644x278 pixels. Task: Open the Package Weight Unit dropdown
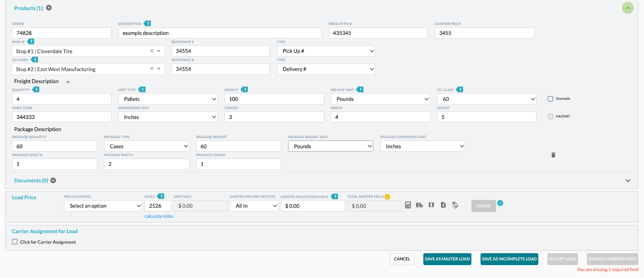click(331, 146)
